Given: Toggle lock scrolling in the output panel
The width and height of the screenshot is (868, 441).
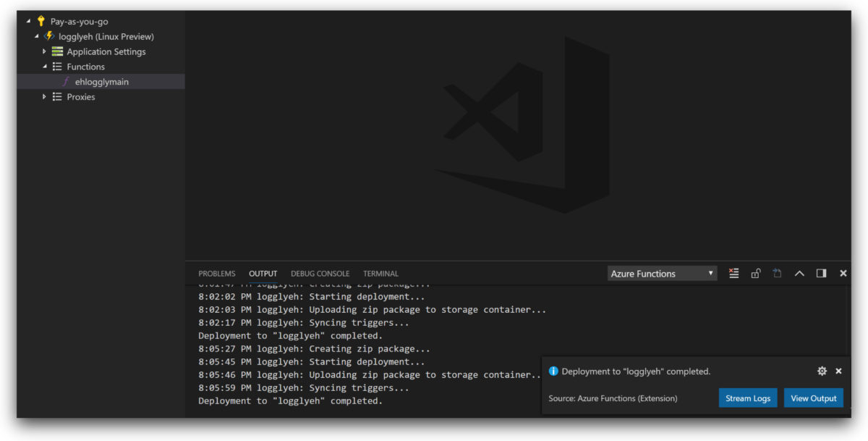Looking at the screenshot, I should [x=755, y=273].
